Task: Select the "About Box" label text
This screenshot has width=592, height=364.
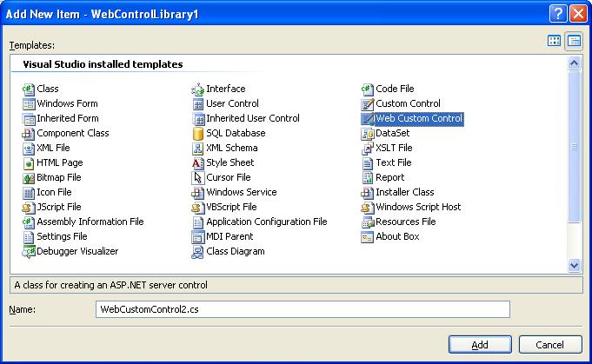Action: [397, 236]
